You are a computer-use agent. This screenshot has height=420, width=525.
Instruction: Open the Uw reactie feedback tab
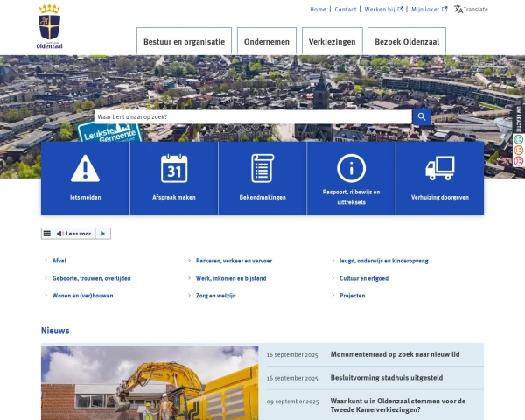519,119
